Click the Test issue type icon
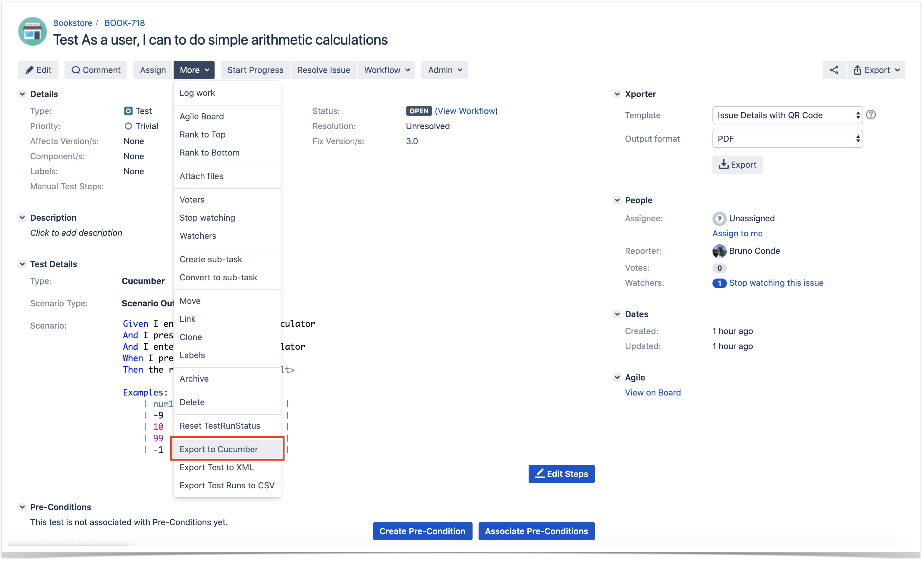Viewport: 924px width, 561px height. coord(128,111)
